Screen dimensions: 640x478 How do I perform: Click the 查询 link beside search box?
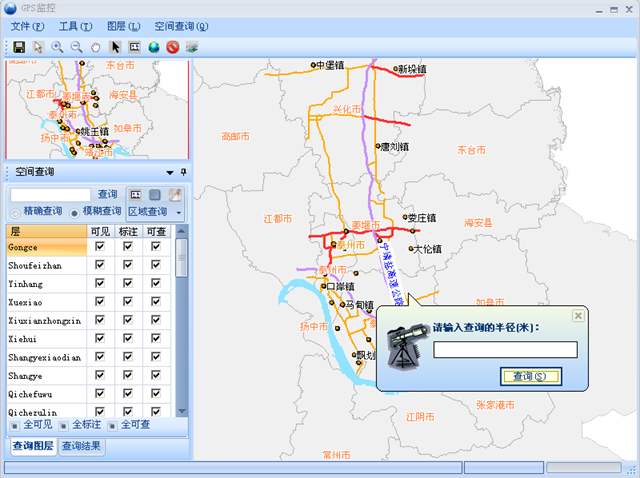pyautogui.click(x=107, y=194)
